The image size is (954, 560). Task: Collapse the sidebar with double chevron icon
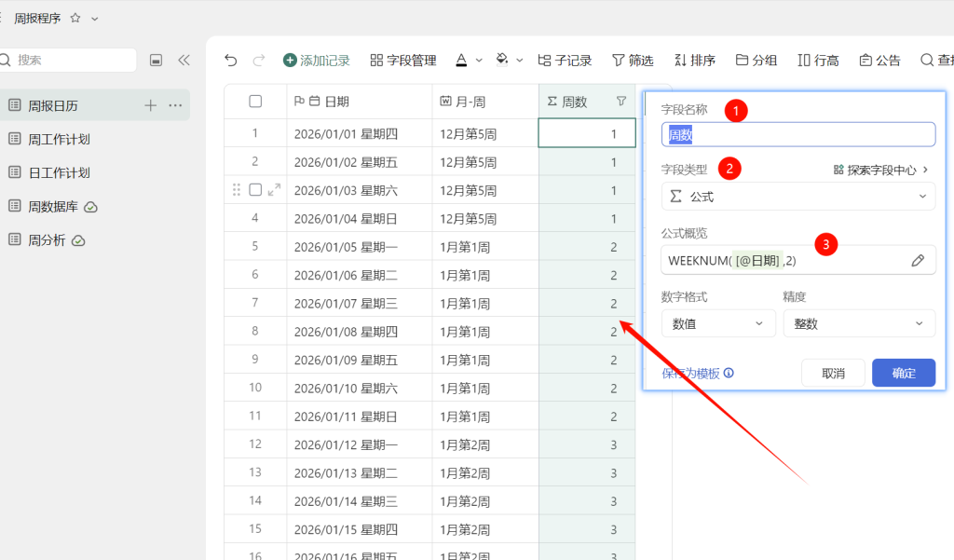point(184,60)
